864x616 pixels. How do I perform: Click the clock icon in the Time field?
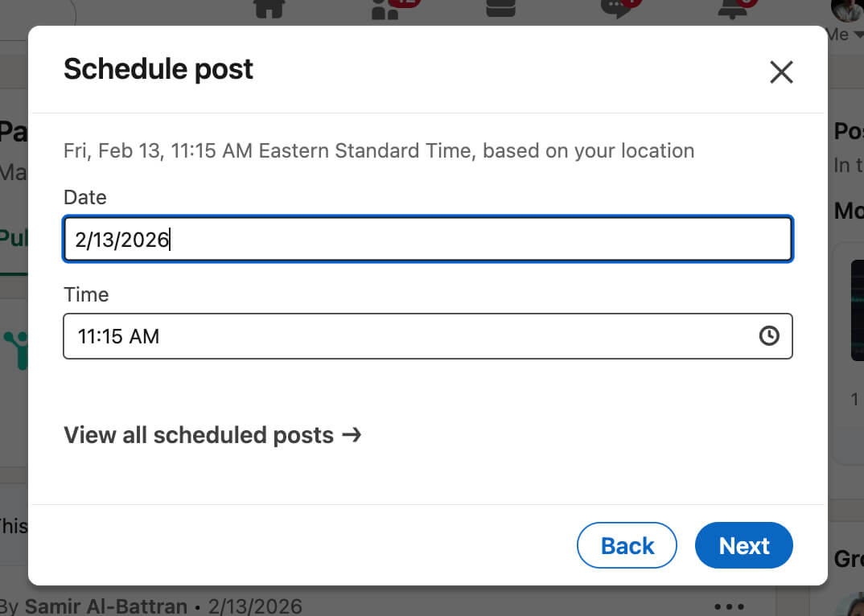770,336
